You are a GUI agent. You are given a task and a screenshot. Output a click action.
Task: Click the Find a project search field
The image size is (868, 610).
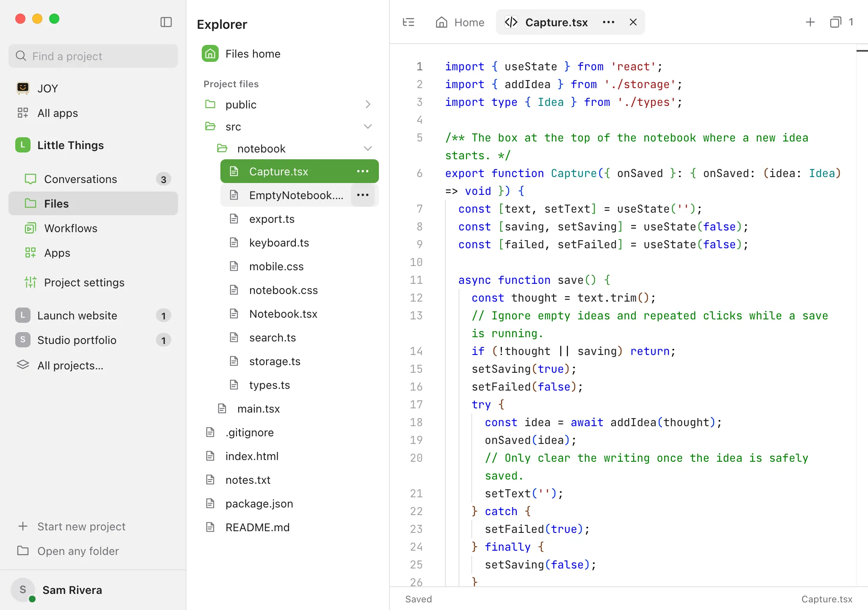point(93,56)
